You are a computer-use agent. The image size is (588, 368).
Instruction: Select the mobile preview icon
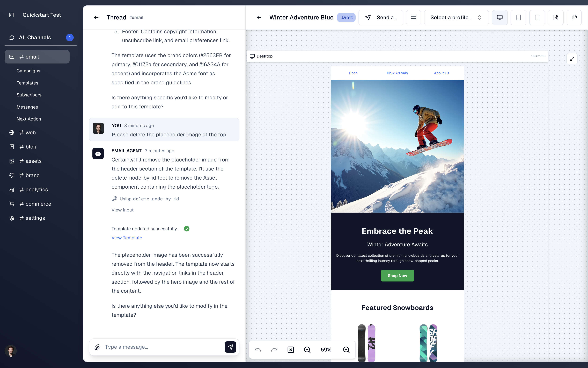coord(519,17)
